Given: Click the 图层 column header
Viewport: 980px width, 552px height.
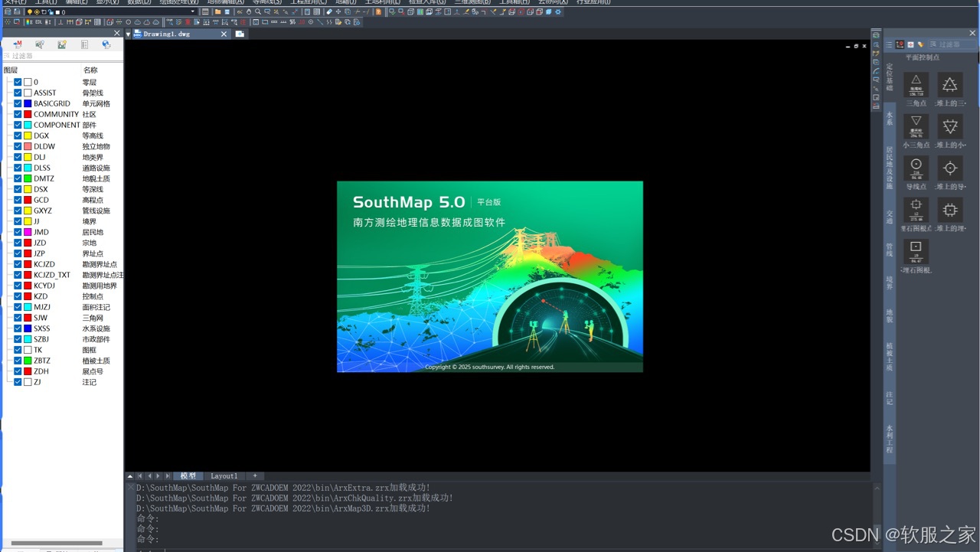Looking at the screenshot, I should pyautogui.click(x=11, y=70).
